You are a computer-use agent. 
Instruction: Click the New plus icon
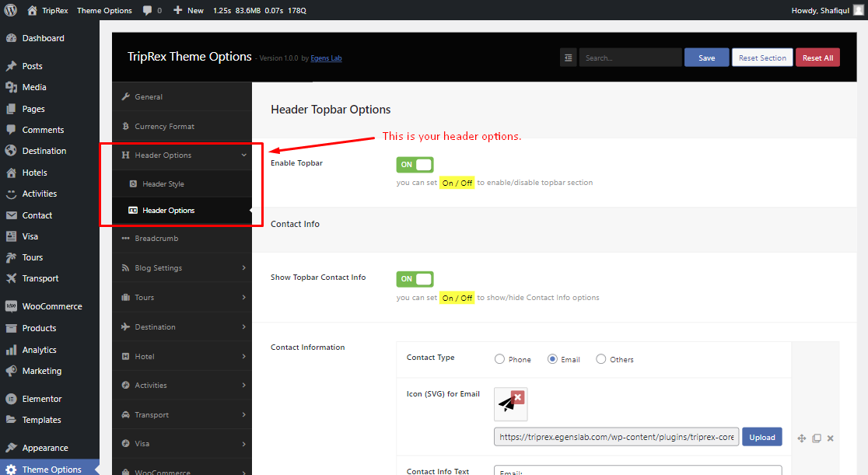coord(177,10)
